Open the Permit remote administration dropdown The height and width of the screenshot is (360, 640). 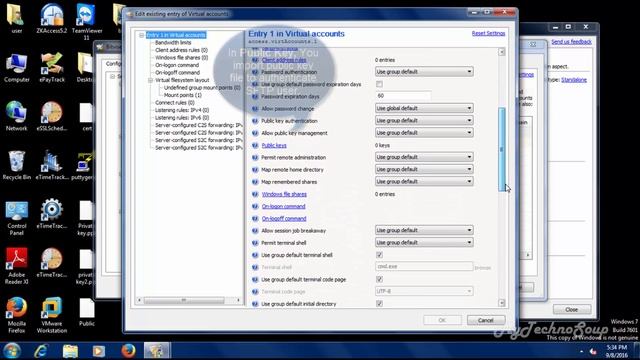click(424, 157)
